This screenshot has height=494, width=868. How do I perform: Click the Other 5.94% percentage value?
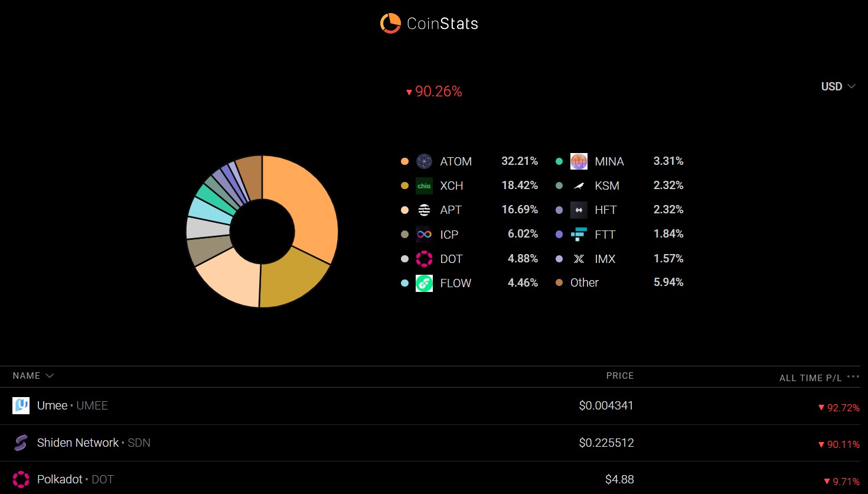[668, 282]
